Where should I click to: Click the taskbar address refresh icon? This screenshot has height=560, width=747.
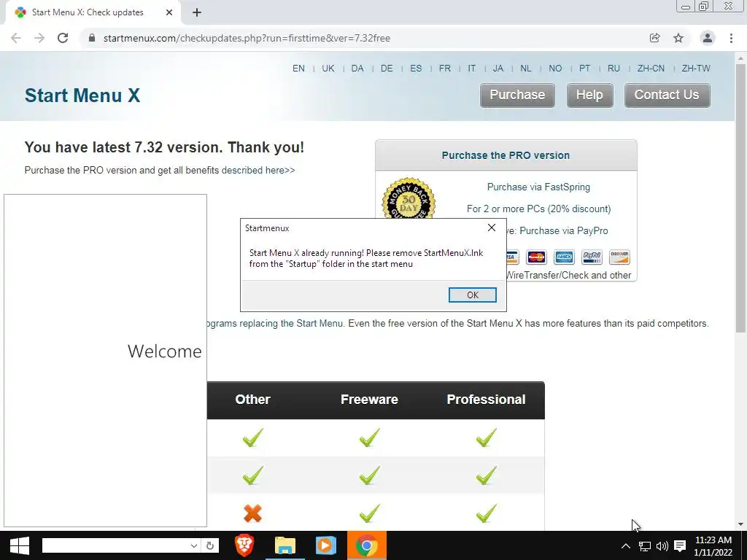(210, 545)
